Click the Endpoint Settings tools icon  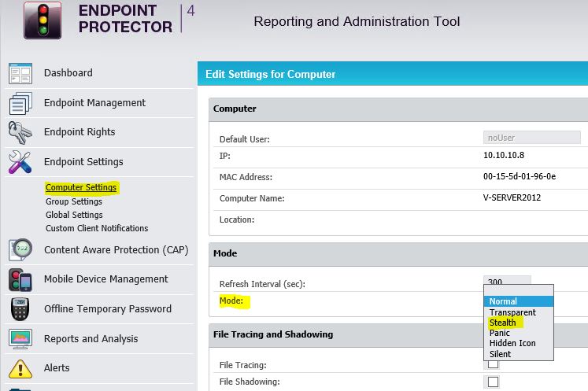(x=20, y=162)
